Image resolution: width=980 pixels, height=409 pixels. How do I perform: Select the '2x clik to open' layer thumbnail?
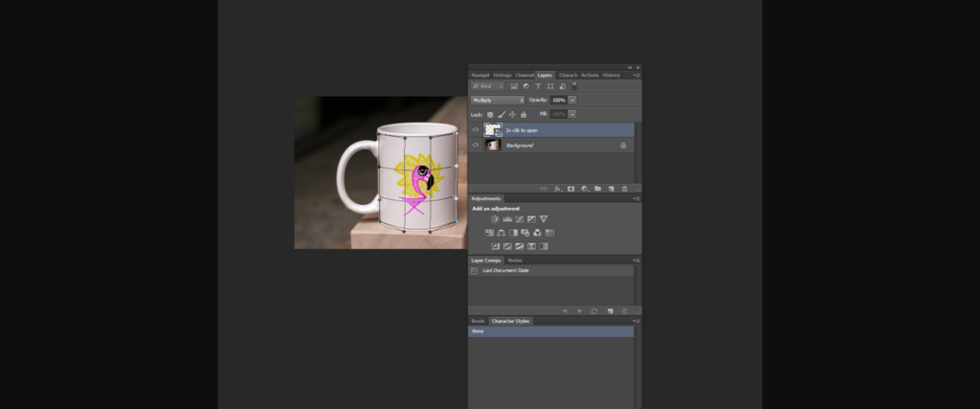493,129
